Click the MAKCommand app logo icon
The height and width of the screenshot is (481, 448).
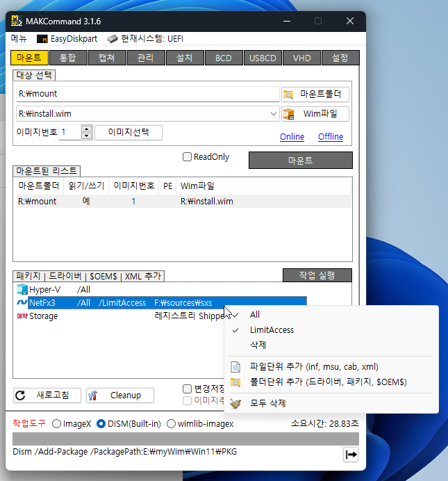(x=17, y=21)
